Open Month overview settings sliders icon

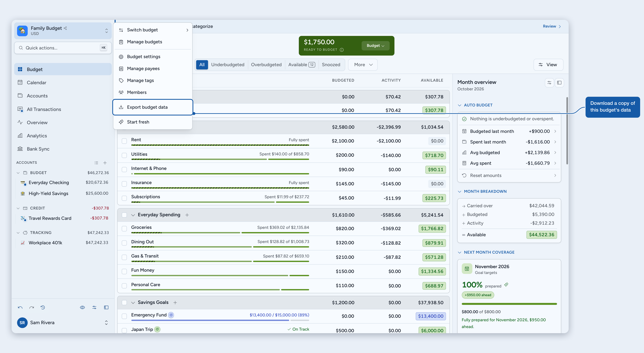tap(549, 82)
